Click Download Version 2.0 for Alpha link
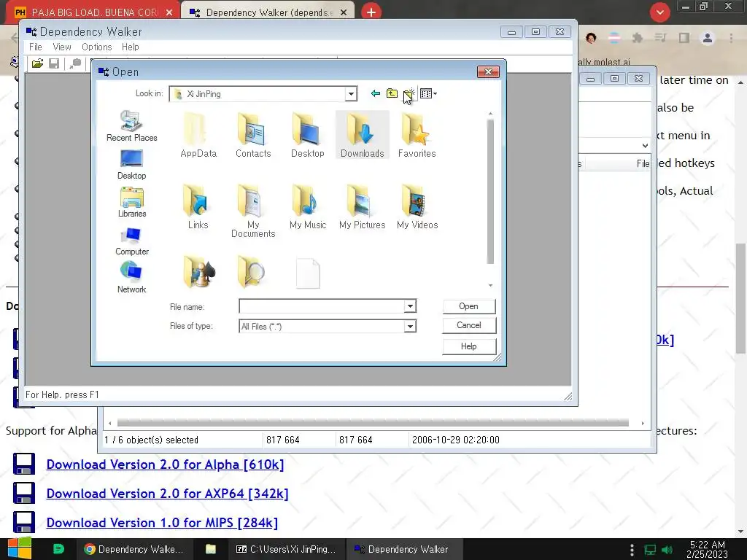The image size is (747, 560). pyautogui.click(x=165, y=464)
